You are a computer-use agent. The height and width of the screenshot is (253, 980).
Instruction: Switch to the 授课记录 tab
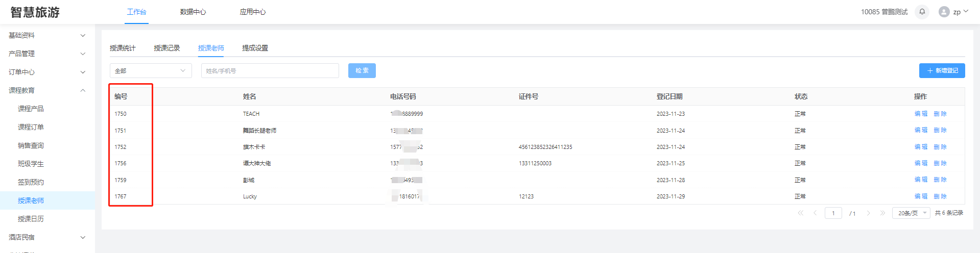click(x=167, y=48)
